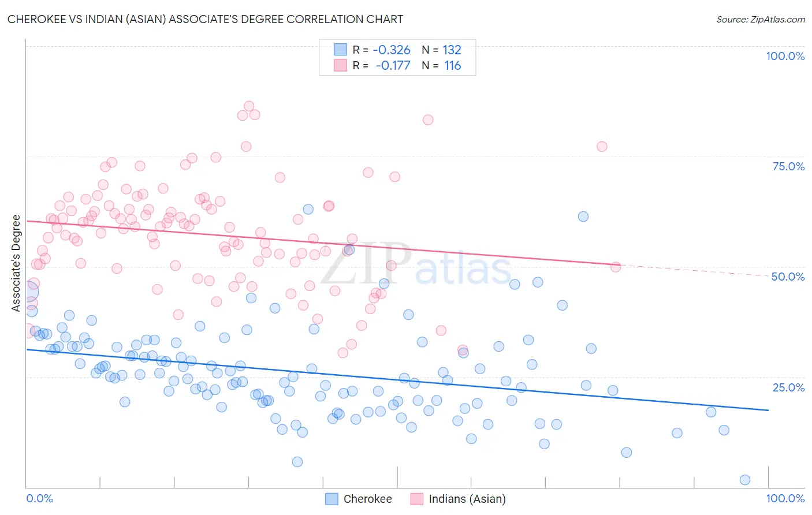Viewport: 812px width, 515px height.
Task: Click the N = 116 value in legend
Action: point(441,65)
